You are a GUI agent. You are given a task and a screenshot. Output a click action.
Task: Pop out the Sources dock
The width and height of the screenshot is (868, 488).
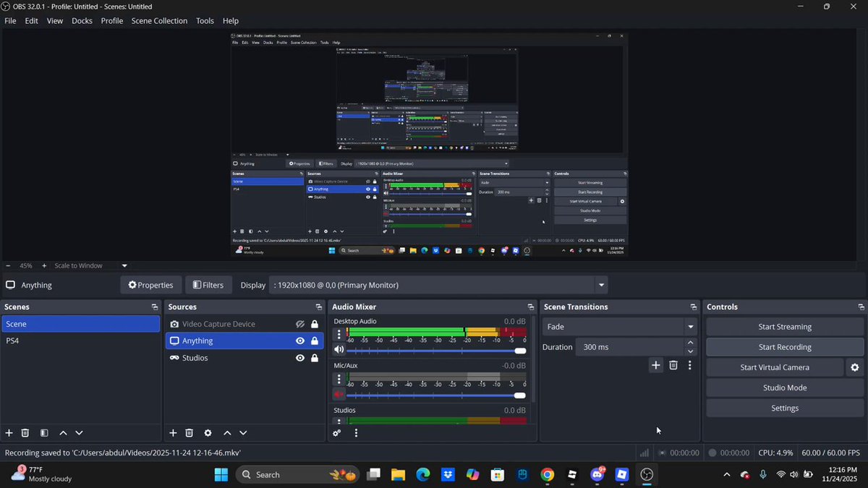[318, 307]
